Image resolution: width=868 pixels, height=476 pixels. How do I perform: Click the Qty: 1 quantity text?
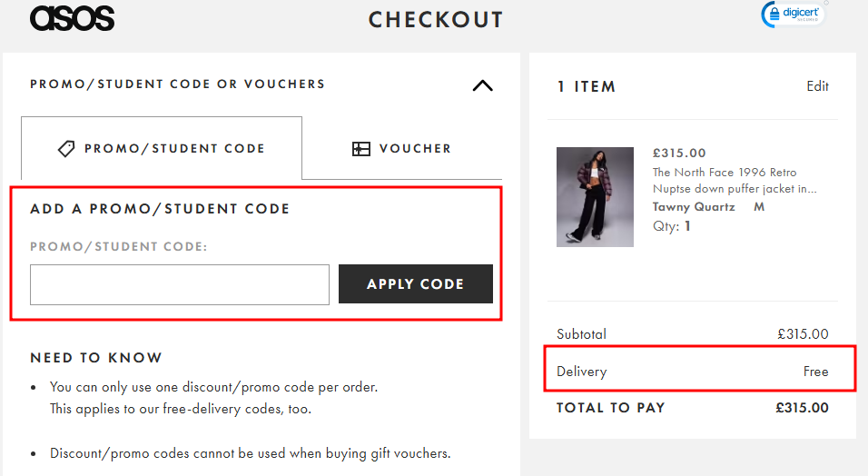click(x=672, y=226)
